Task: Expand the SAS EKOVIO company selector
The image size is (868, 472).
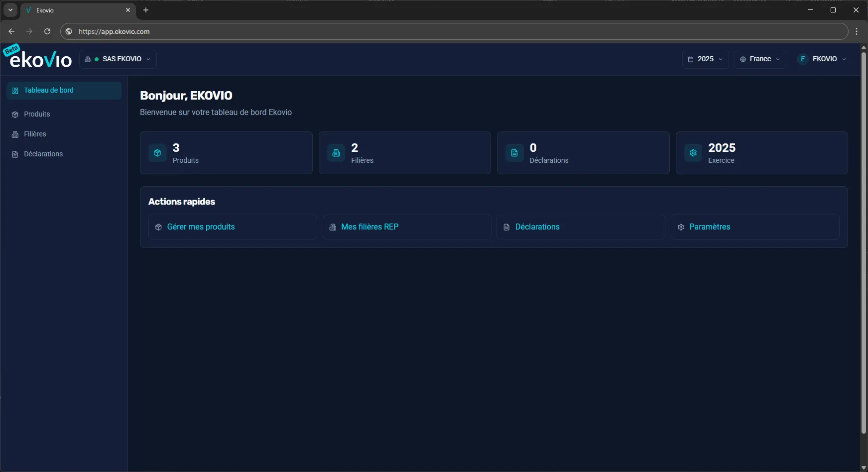Action: coord(118,59)
